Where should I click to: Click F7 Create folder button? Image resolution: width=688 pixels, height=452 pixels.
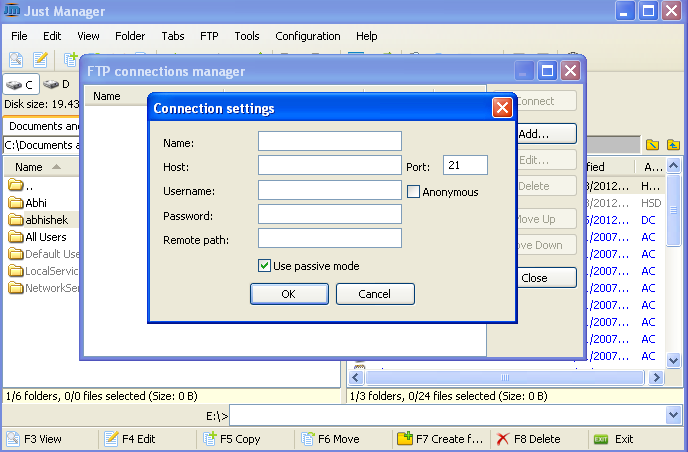point(440,438)
